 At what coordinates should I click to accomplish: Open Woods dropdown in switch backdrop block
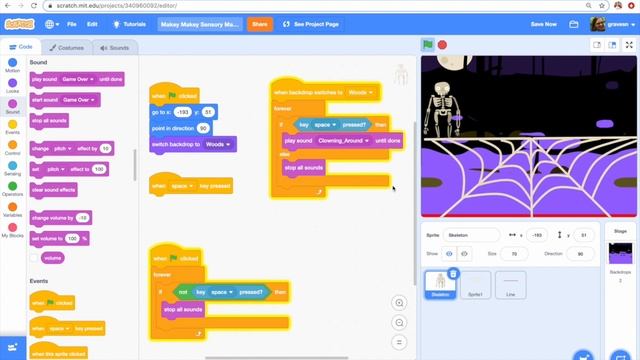pyautogui.click(x=218, y=144)
